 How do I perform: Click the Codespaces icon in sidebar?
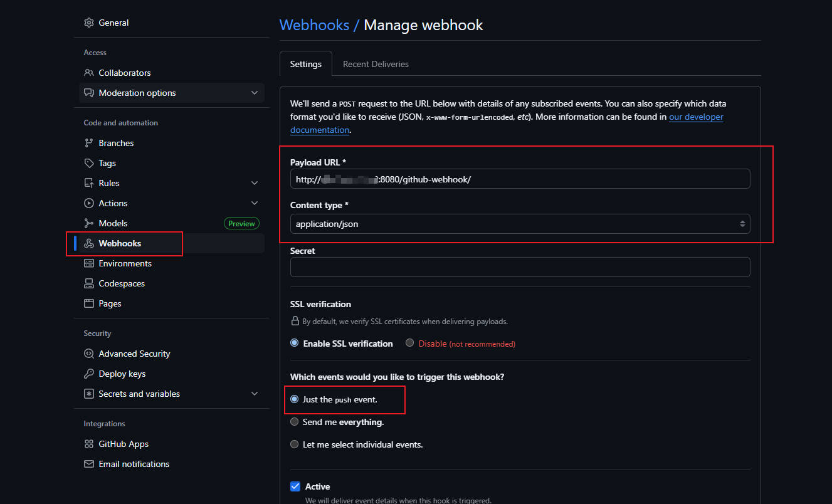pos(89,283)
